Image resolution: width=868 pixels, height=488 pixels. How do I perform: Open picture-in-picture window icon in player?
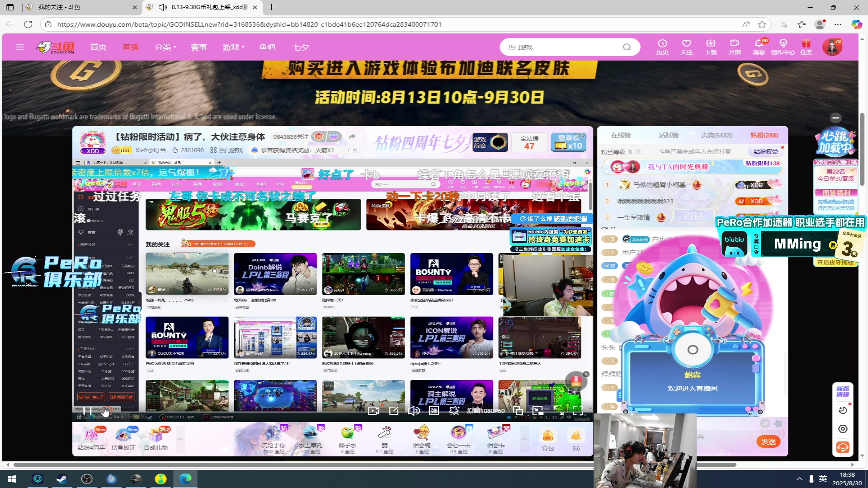coord(518,411)
